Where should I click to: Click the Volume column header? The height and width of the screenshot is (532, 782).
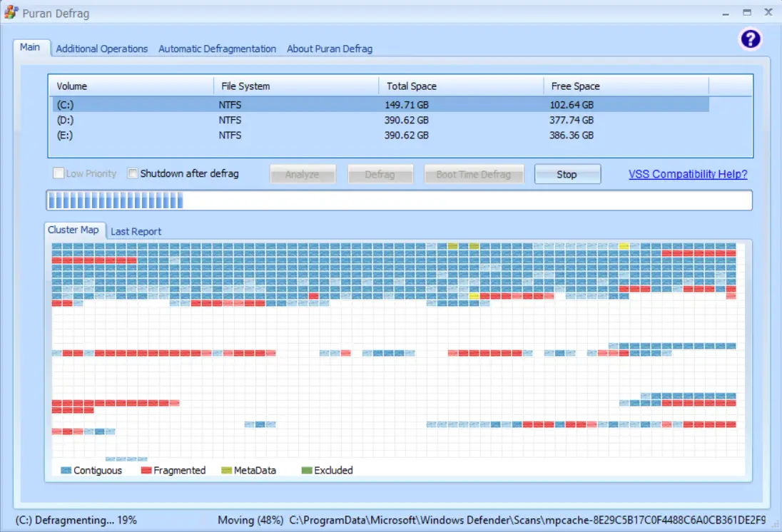coord(131,86)
